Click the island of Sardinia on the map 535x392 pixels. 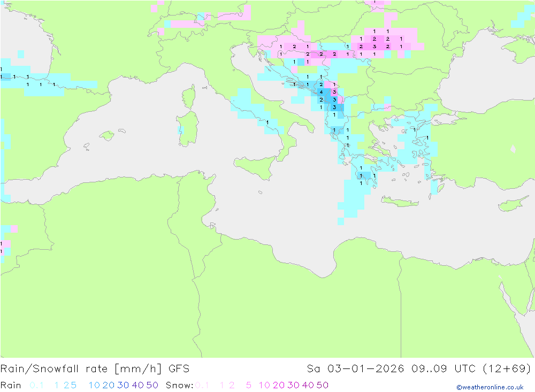187,129
